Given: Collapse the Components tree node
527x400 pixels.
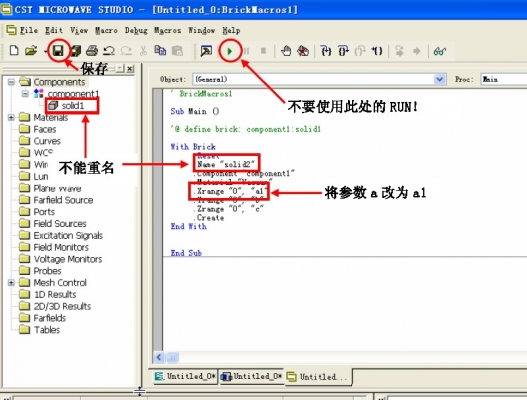Looking at the screenshot, I should (11, 82).
